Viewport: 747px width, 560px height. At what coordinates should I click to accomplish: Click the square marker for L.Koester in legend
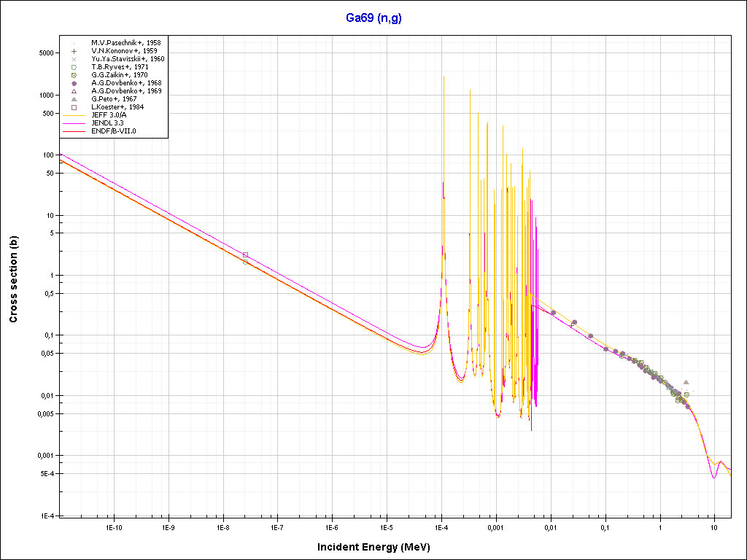pyautogui.click(x=74, y=107)
